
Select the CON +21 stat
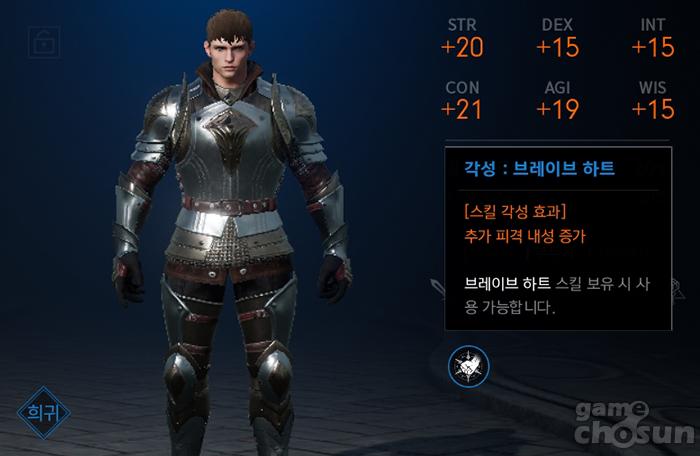coord(462,100)
